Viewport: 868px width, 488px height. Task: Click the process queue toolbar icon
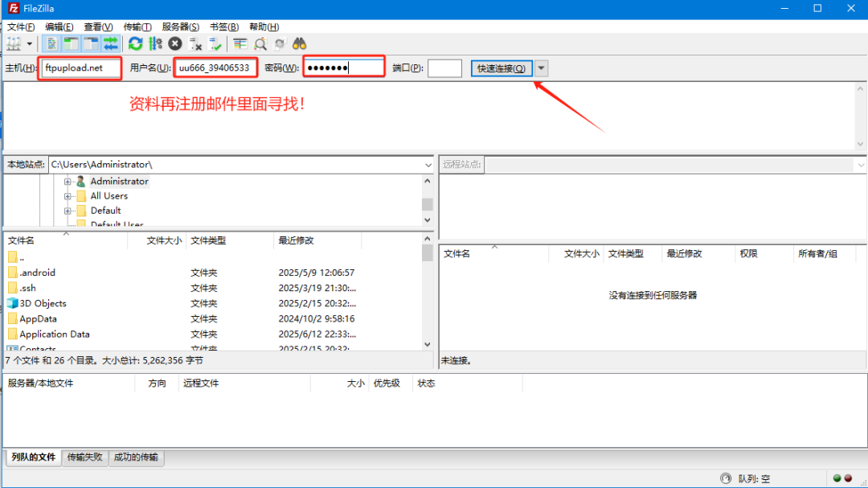click(x=155, y=43)
